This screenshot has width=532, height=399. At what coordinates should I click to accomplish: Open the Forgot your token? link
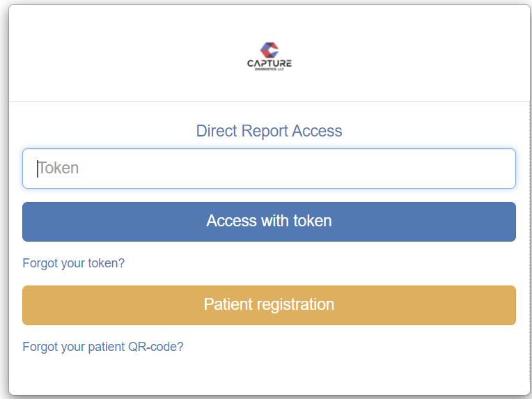[x=73, y=263]
